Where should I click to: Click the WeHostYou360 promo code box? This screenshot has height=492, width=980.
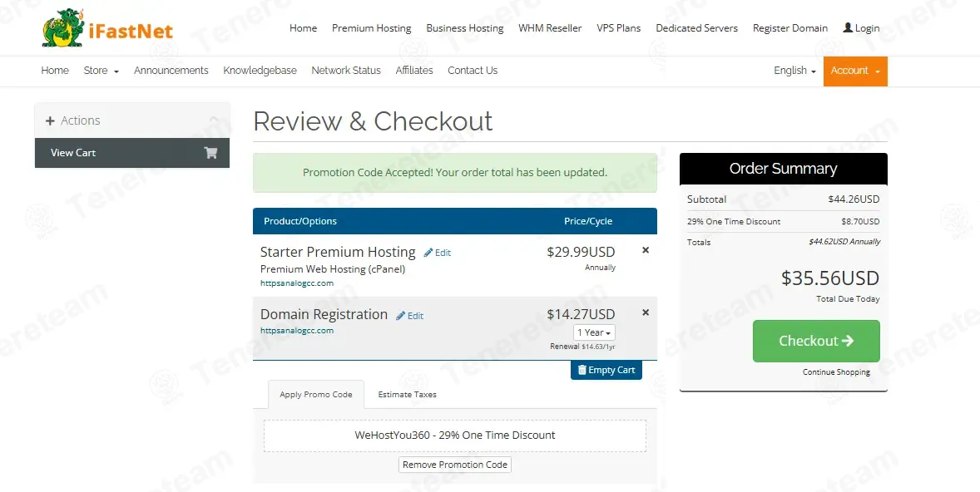tap(455, 435)
